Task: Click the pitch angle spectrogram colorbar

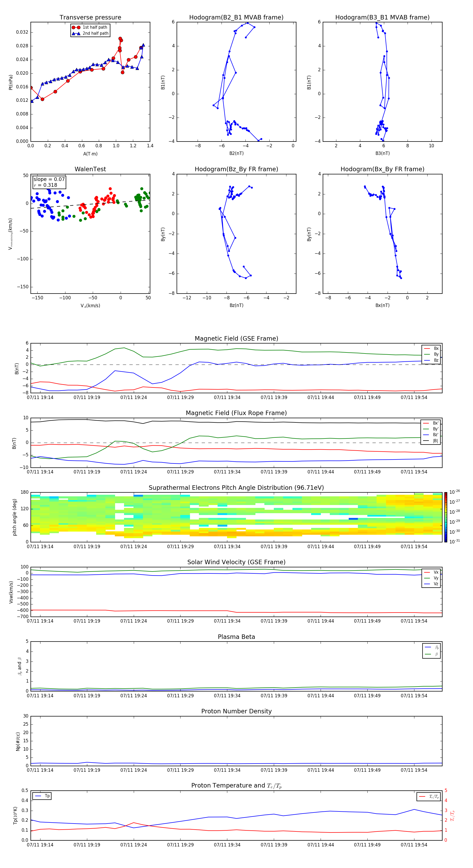Action: click(446, 517)
